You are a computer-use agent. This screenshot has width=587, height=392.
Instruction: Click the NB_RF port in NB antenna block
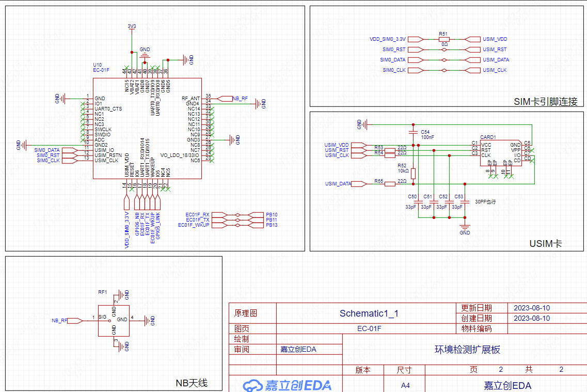75,321
